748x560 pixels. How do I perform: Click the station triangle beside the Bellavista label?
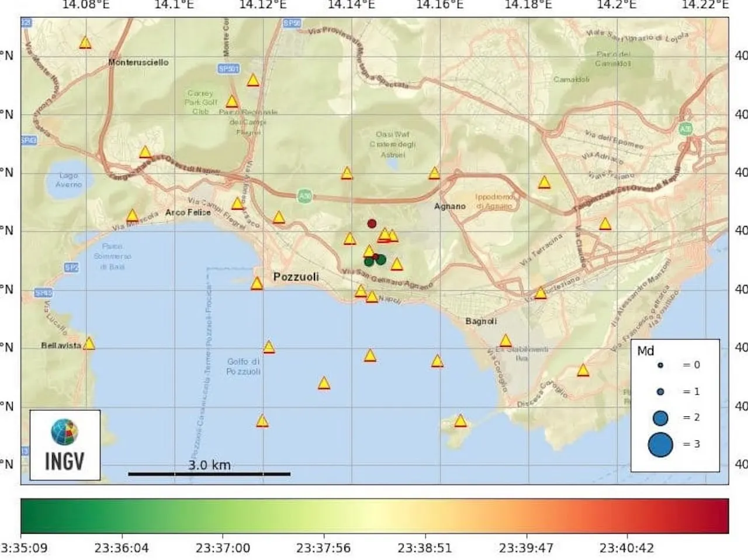coord(89,343)
